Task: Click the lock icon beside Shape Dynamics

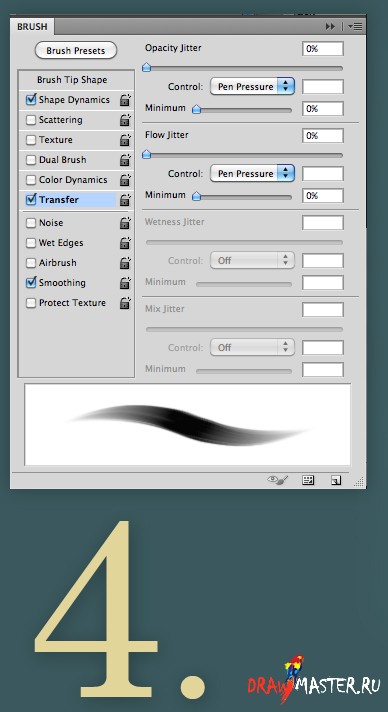Action: (x=125, y=100)
